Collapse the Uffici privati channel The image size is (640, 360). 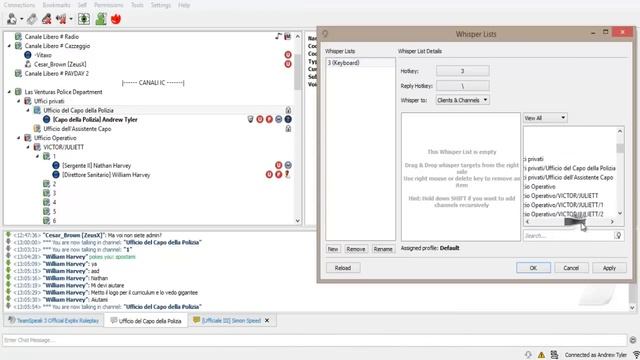[19, 101]
